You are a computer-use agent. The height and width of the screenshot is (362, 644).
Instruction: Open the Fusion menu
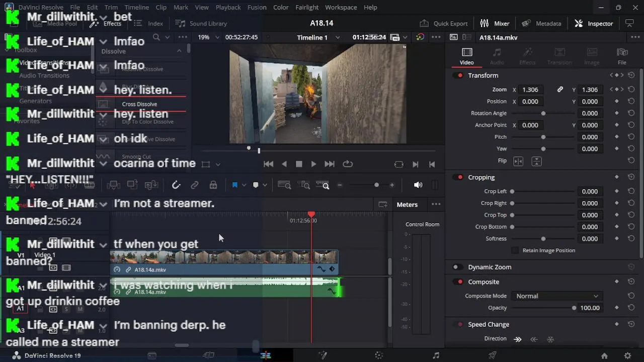[257, 7]
